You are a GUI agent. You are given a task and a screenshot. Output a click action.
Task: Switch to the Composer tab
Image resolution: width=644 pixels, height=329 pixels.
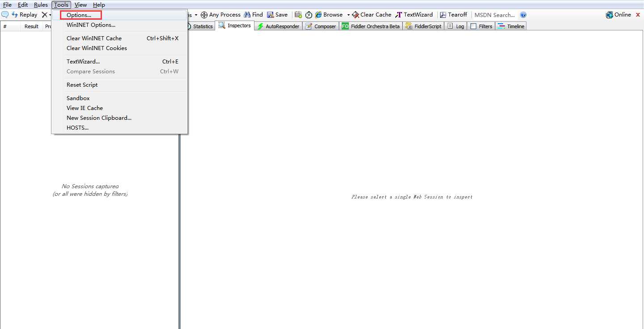pyautogui.click(x=321, y=26)
